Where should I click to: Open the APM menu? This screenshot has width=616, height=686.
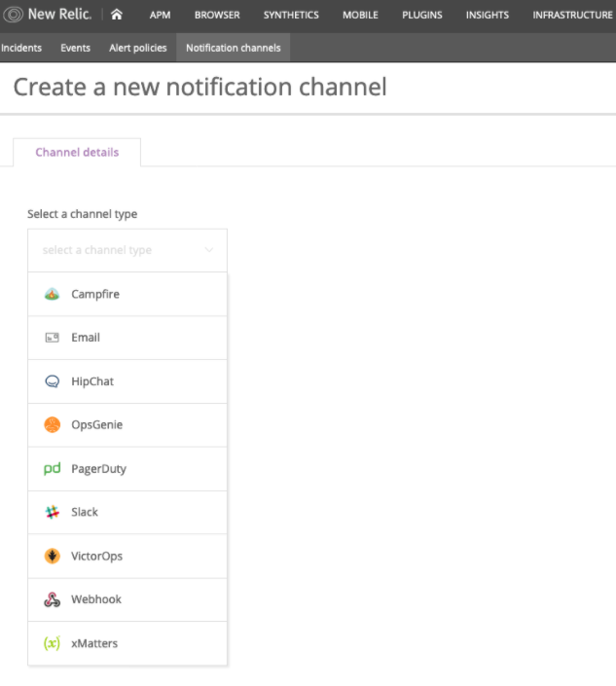[160, 15]
